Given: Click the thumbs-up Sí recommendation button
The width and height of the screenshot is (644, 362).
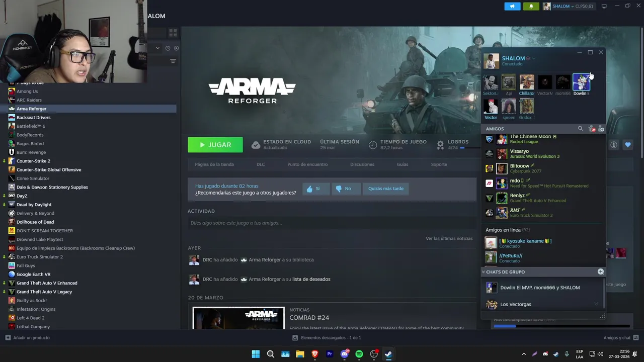Looking at the screenshot, I should [x=316, y=189].
